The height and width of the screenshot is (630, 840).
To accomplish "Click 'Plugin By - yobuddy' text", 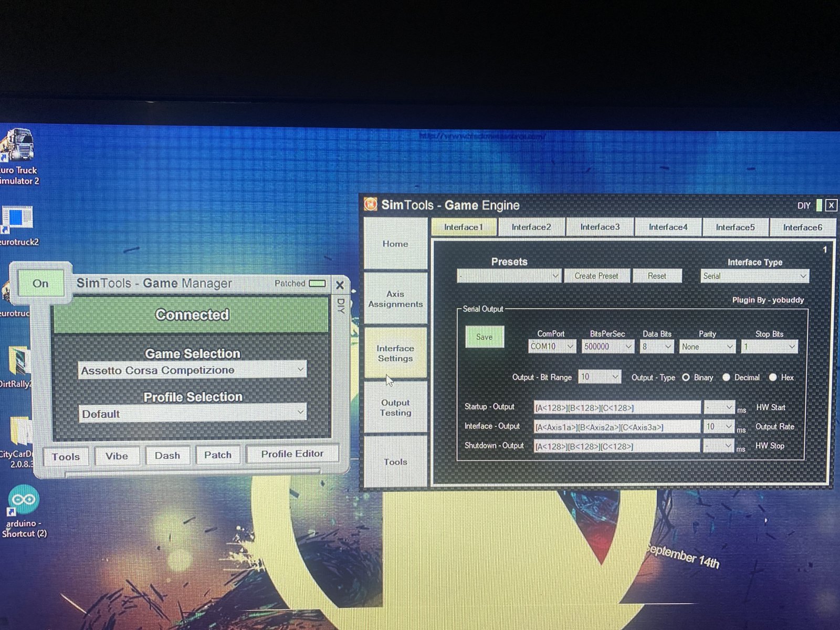I will tap(768, 300).
